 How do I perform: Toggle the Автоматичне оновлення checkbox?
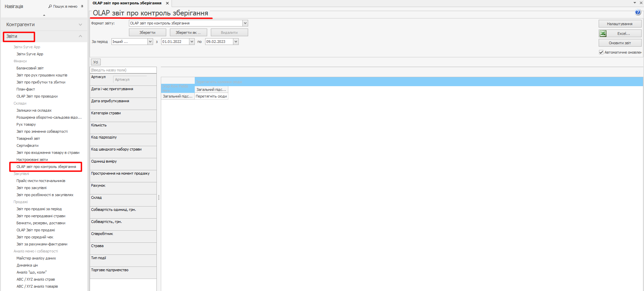pos(601,52)
